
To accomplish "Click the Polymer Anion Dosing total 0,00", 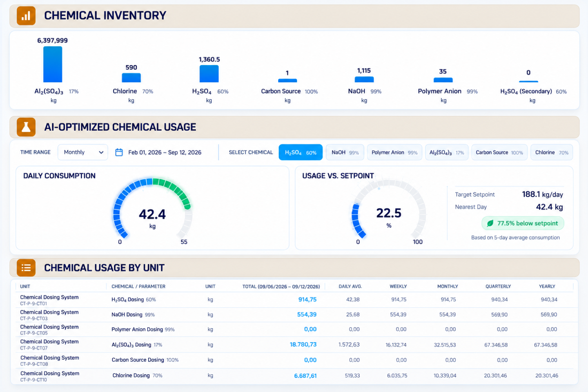I will [x=310, y=329].
